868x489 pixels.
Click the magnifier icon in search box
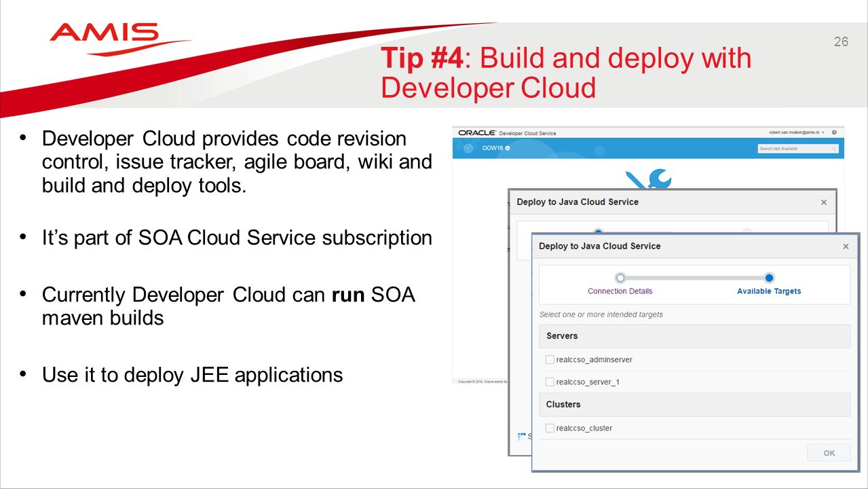coord(834,148)
